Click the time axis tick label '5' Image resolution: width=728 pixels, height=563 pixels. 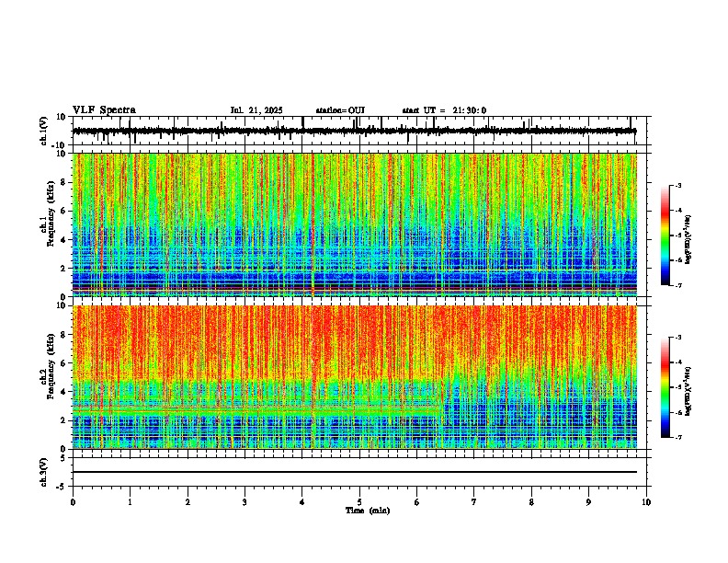tap(359, 502)
